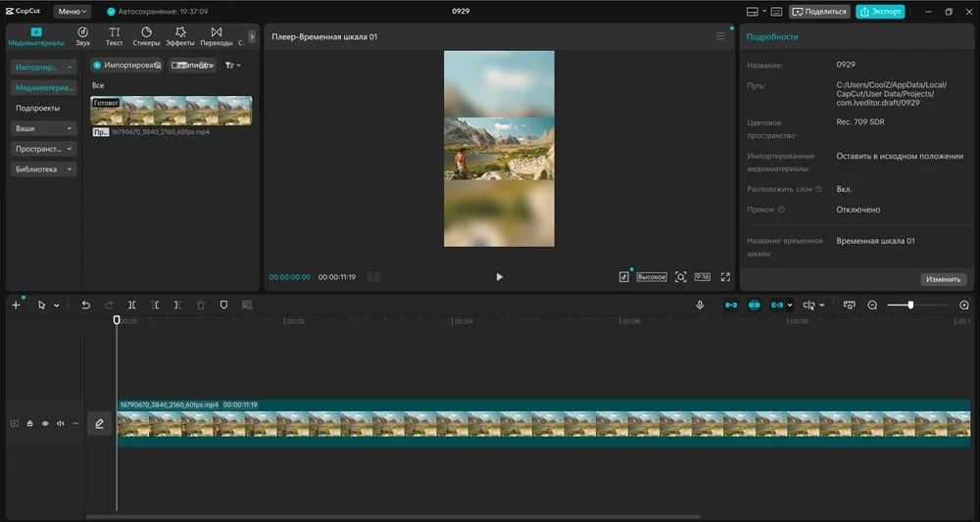Image resolution: width=980 pixels, height=522 pixels.
Task: Click the Экспорт button
Action: (880, 11)
